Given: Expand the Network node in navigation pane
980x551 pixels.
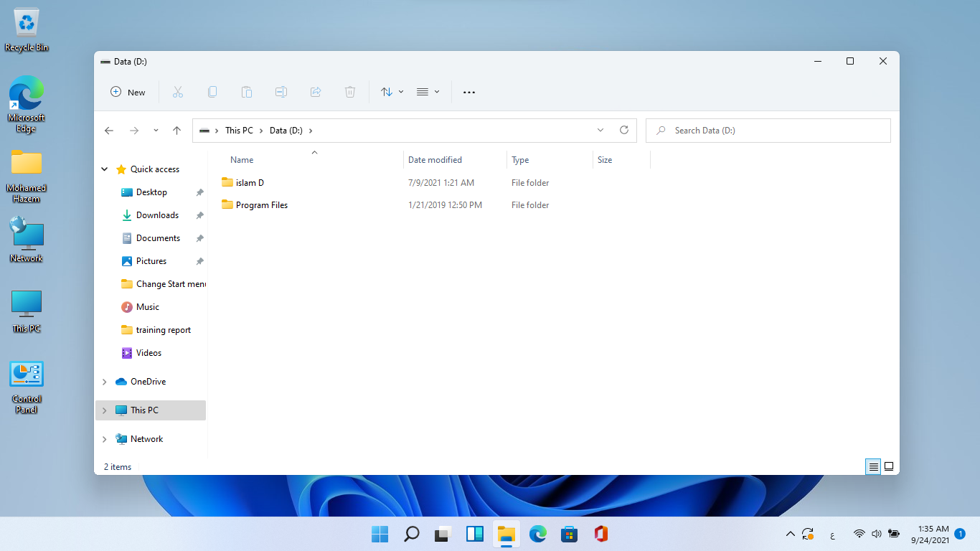Looking at the screenshot, I should tap(105, 439).
